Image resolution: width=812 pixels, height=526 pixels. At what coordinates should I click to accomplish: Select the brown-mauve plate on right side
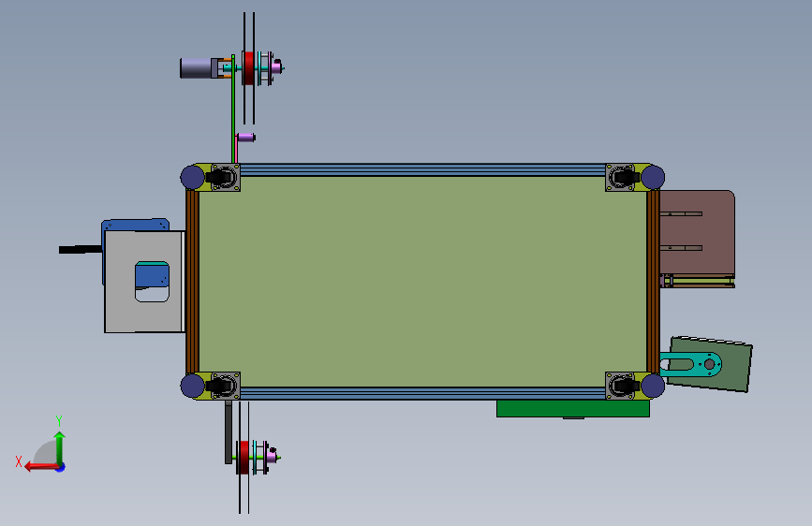pos(697,232)
